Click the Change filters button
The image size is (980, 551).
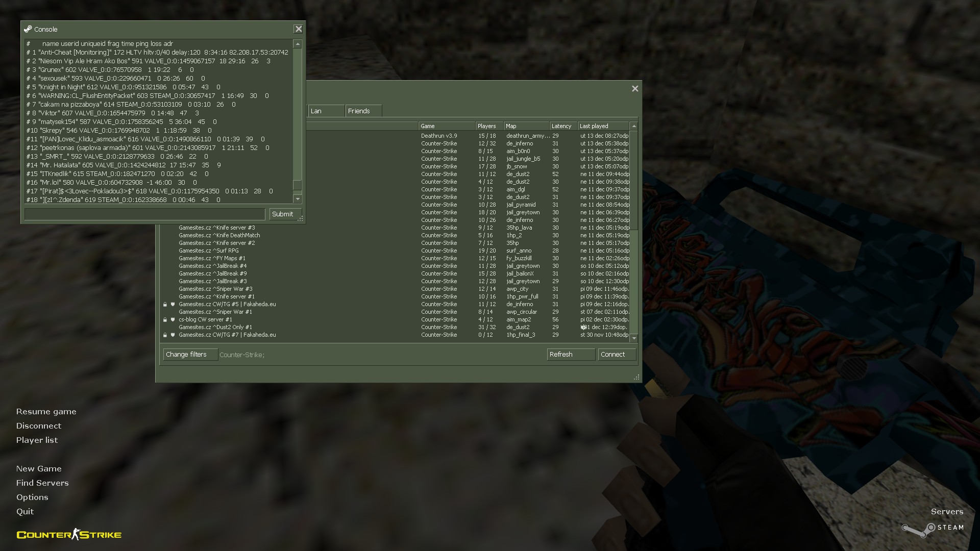coord(190,355)
